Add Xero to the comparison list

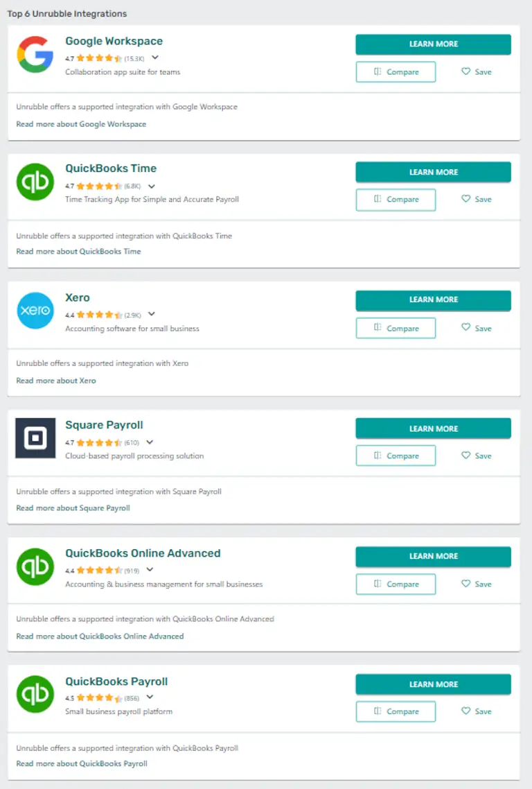[396, 328]
